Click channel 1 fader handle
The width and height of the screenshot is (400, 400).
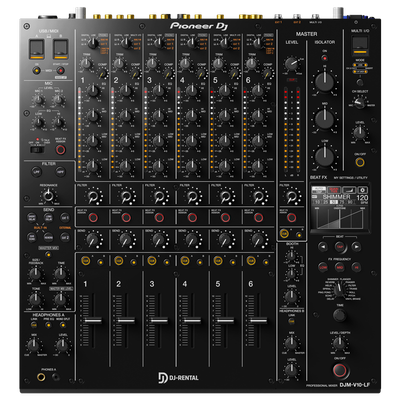(x=93, y=321)
